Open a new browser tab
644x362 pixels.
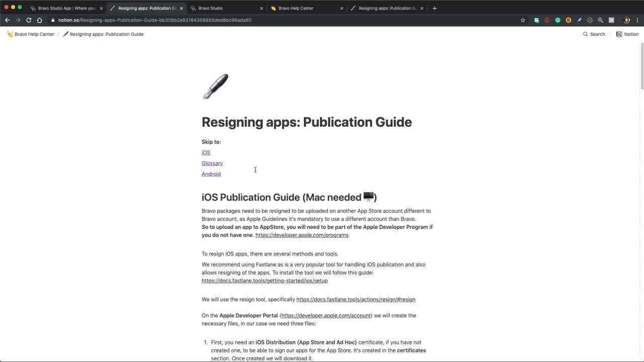435,8
